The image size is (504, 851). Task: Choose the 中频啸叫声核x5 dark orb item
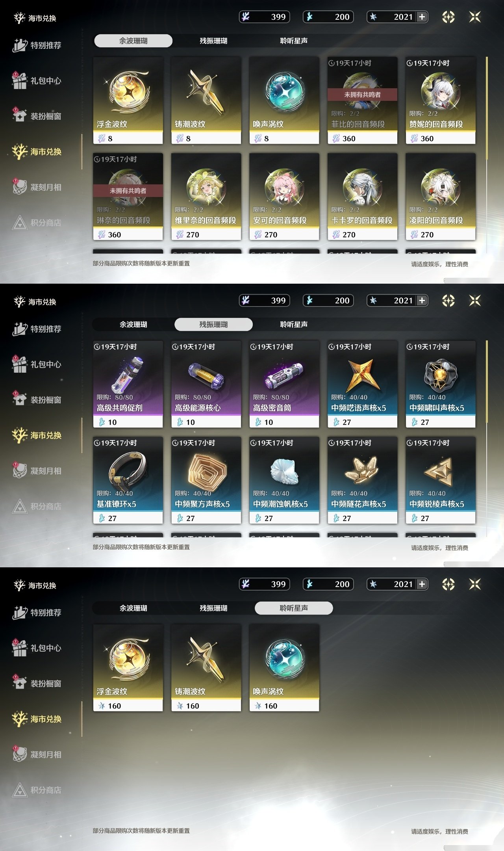click(x=441, y=384)
